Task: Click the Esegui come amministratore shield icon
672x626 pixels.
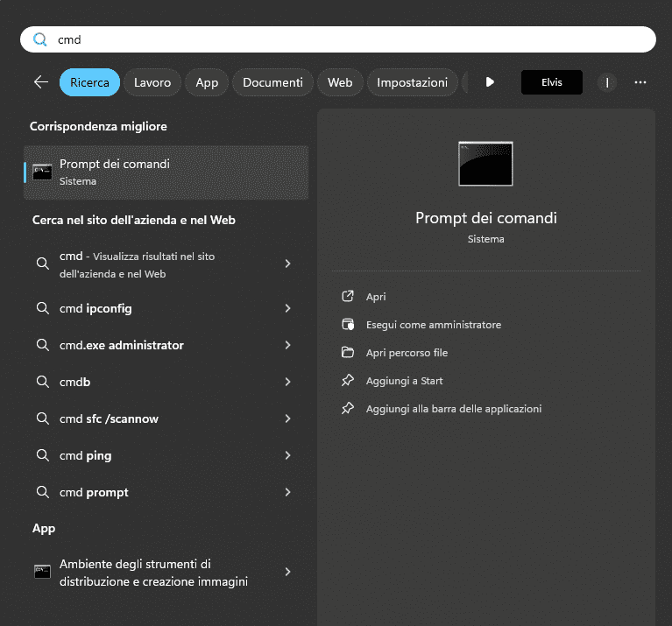Action: [x=348, y=325]
